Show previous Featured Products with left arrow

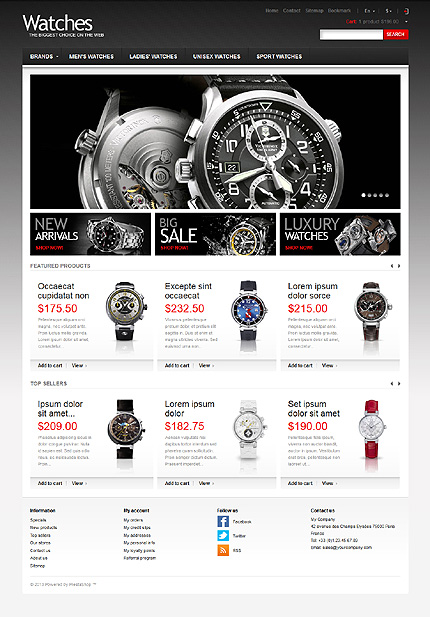392,266
